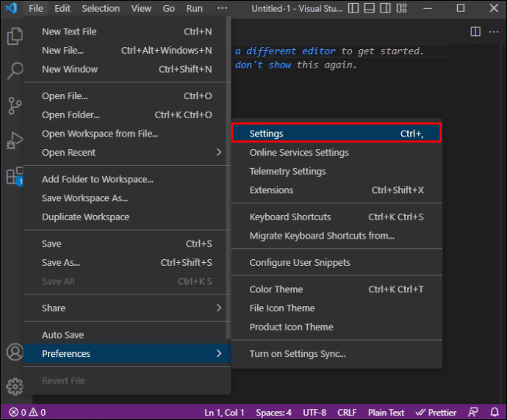Toggle Primary Side Bar layout icon
The image size is (507, 420).
pos(353,8)
